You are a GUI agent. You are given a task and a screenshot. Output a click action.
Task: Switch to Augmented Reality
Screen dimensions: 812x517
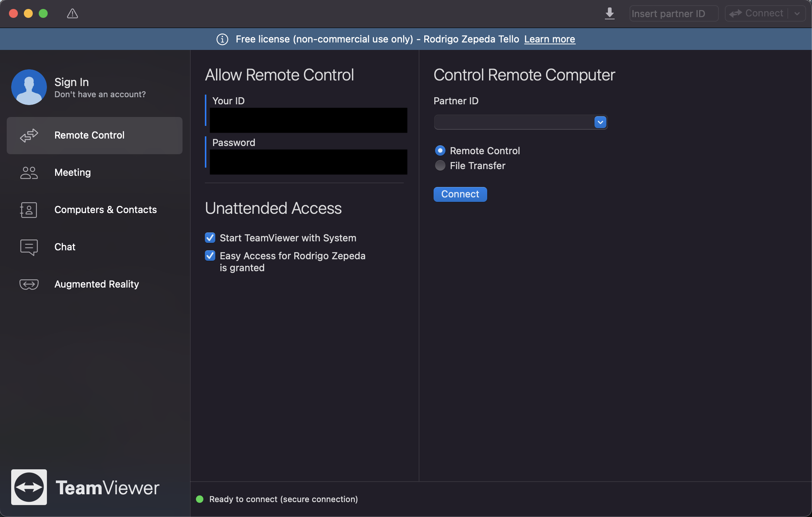(95, 285)
